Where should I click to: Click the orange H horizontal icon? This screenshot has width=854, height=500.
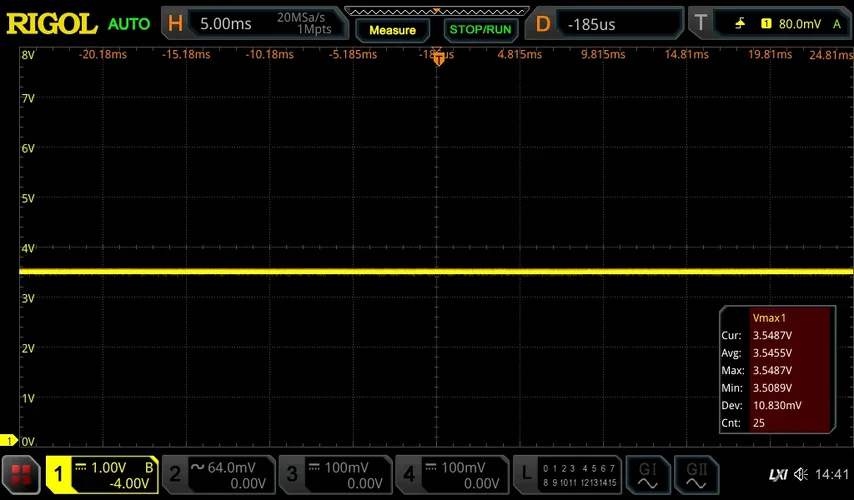[x=175, y=23]
